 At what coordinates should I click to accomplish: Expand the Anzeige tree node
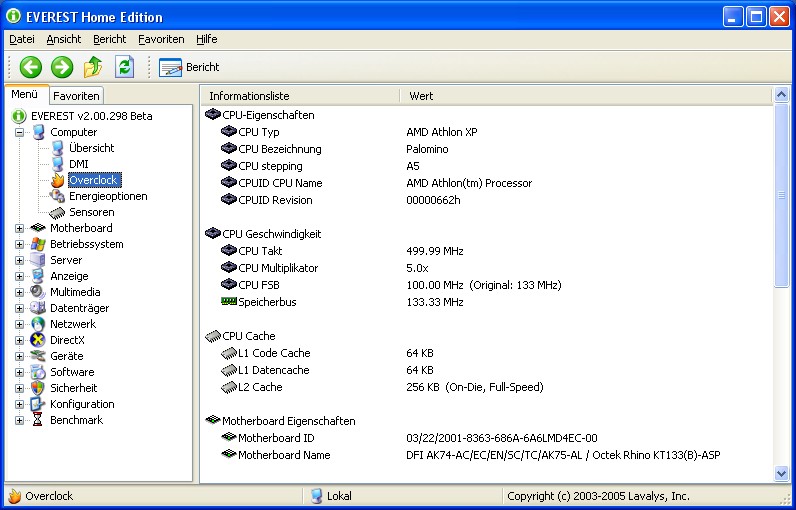pyautogui.click(x=19, y=277)
